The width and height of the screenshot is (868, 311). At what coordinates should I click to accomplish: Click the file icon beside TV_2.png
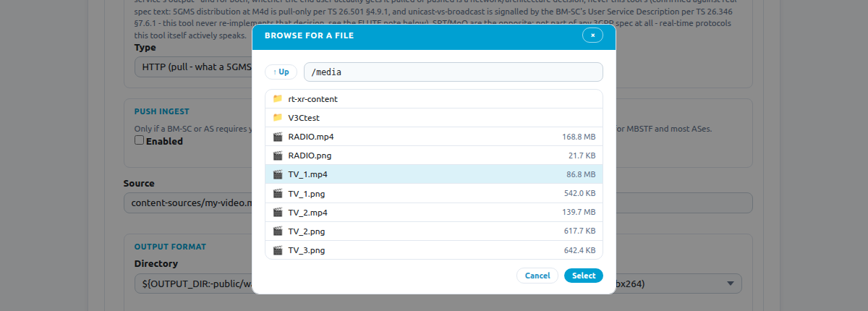click(x=277, y=231)
